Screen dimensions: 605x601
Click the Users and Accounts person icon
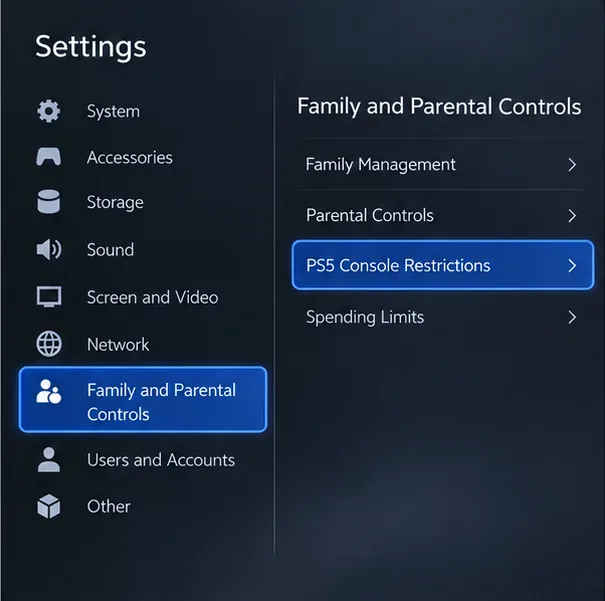tap(49, 459)
